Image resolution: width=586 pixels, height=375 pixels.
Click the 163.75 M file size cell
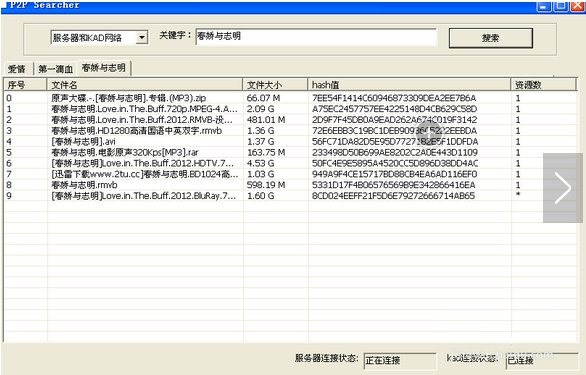click(x=266, y=152)
